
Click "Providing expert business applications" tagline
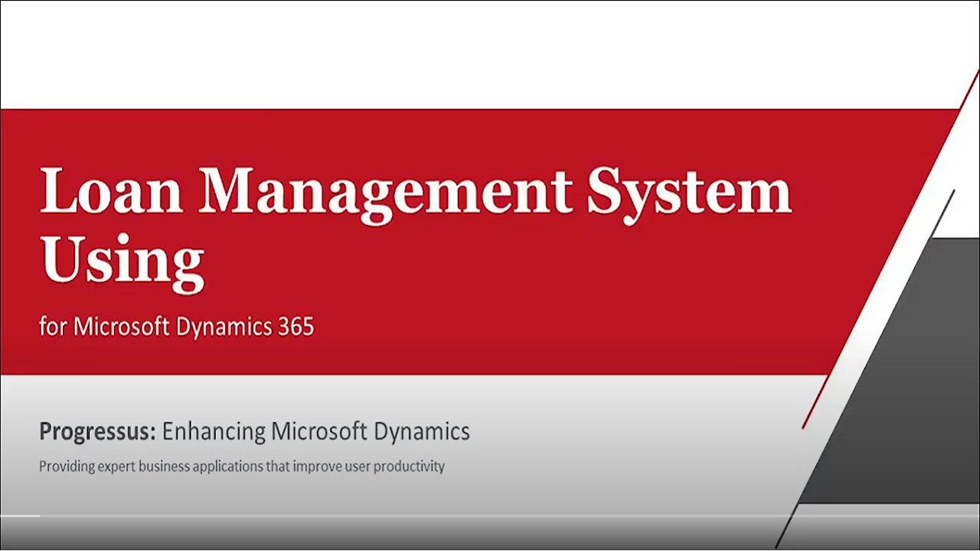(x=242, y=466)
